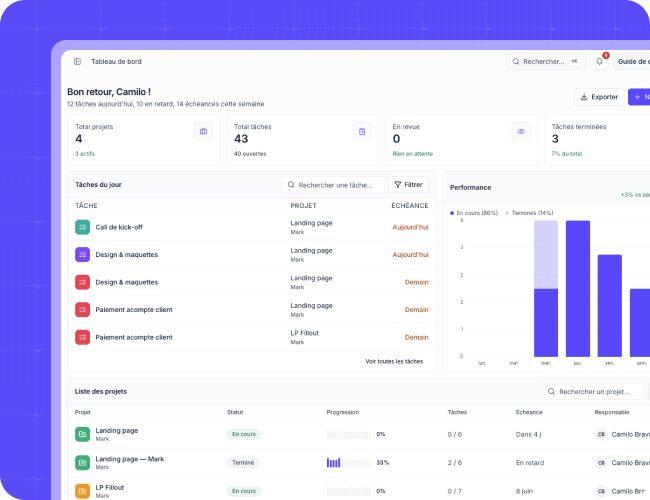Click Responsable column header
650x500 pixels.
pyautogui.click(x=612, y=412)
